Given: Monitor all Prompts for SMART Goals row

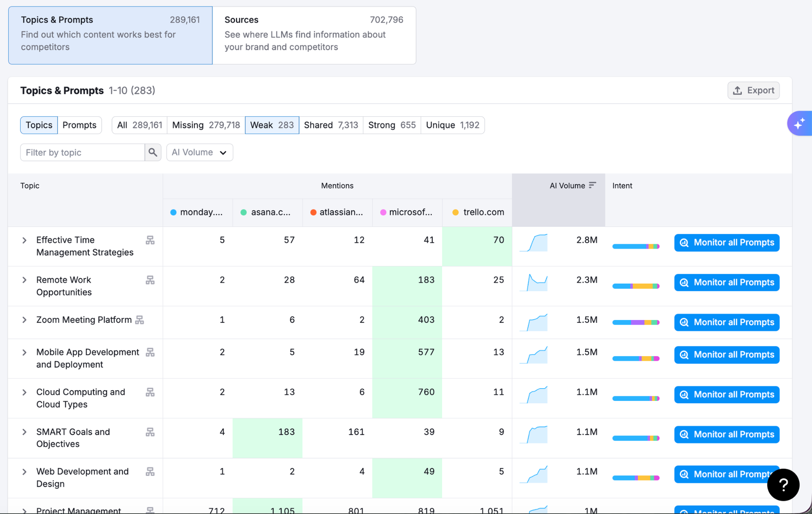Looking at the screenshot, I should 727,434.
